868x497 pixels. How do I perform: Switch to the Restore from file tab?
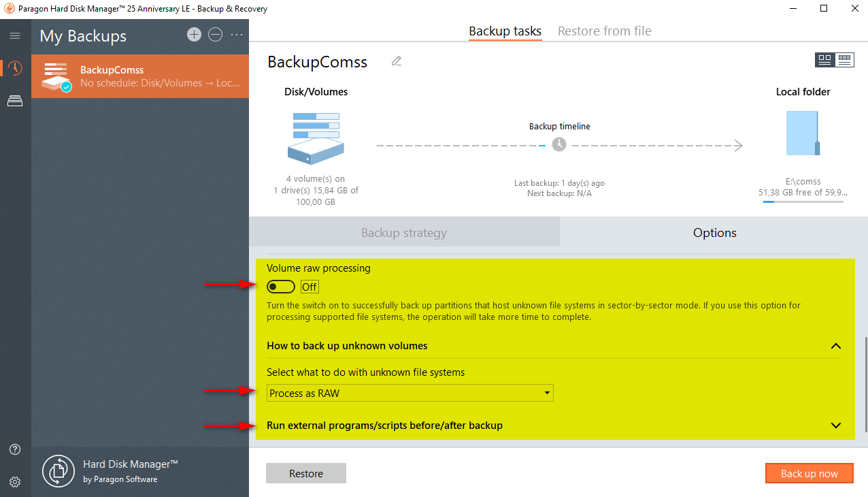[604, 31]
